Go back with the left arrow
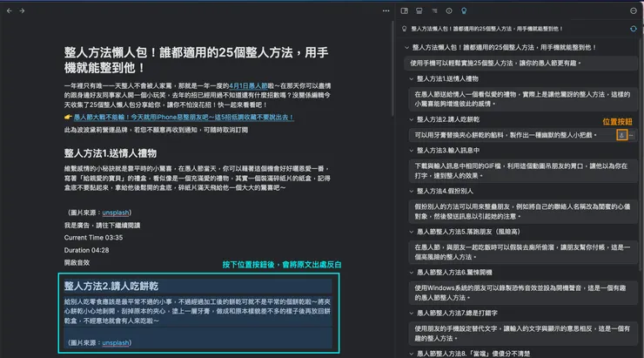Screen dimensions: 644x358 (9, 10)
